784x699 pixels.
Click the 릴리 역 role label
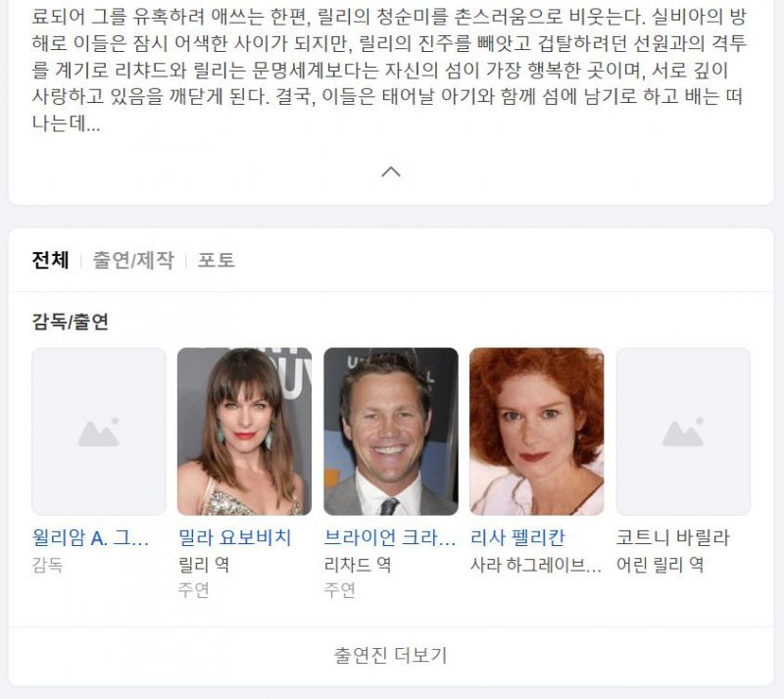[204, 565]
